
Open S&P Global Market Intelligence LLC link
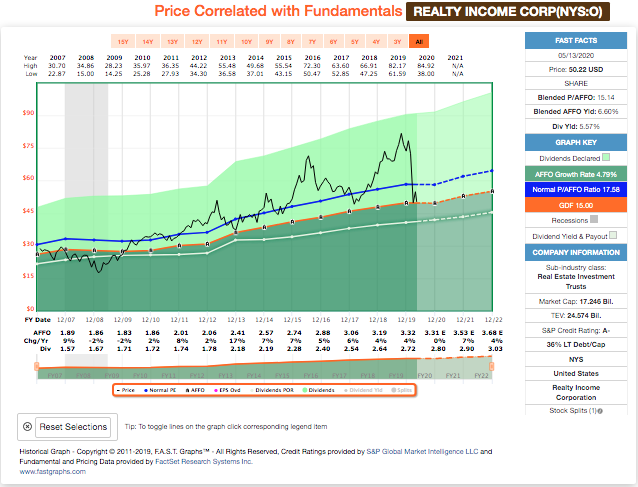tap(422, 452)
